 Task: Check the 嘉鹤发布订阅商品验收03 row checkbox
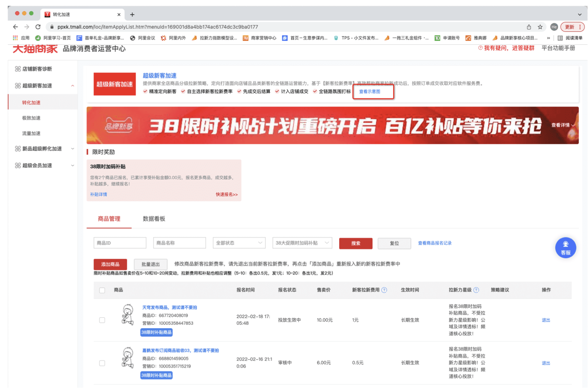pyautogui.click(x=102, y=363)
